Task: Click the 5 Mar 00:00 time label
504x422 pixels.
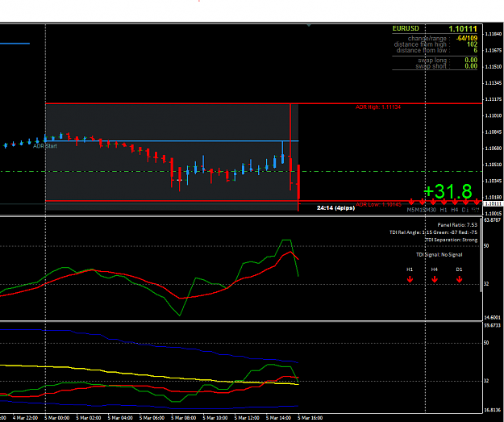Action: 57,418
